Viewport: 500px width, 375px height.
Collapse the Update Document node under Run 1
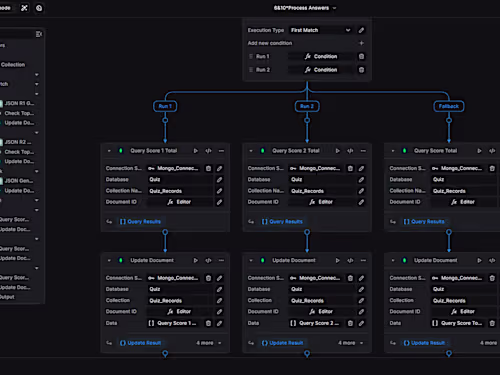109,260
